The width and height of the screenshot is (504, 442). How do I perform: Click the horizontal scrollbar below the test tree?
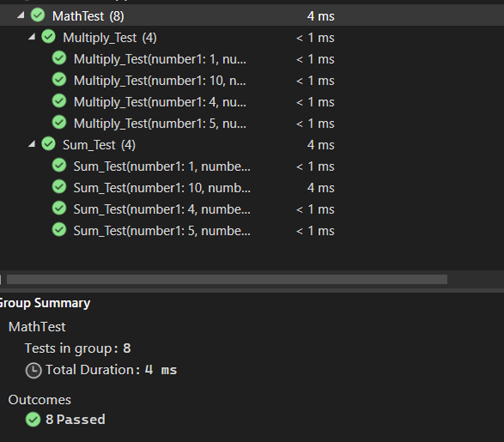228,279
